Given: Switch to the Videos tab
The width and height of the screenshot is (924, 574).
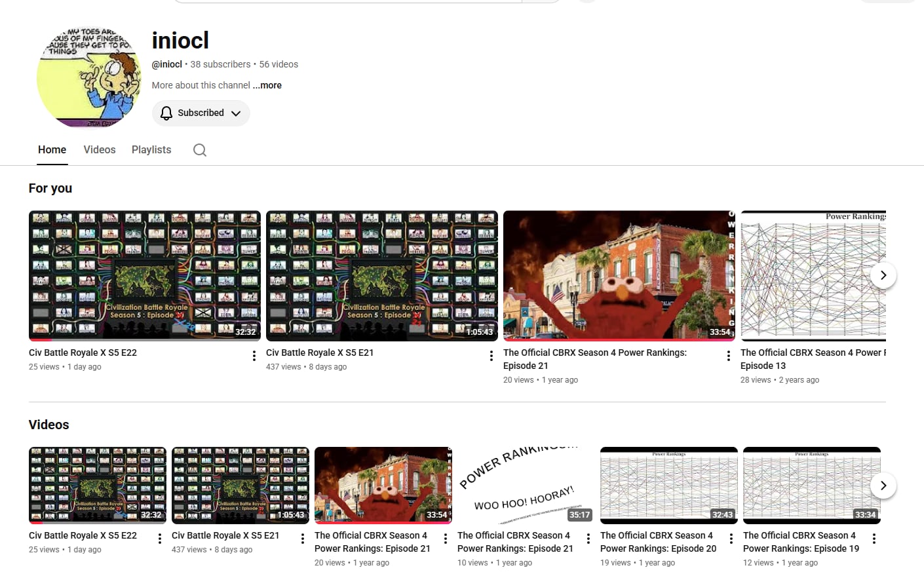Looking at the screenshot, I should (x=100, y=149).
